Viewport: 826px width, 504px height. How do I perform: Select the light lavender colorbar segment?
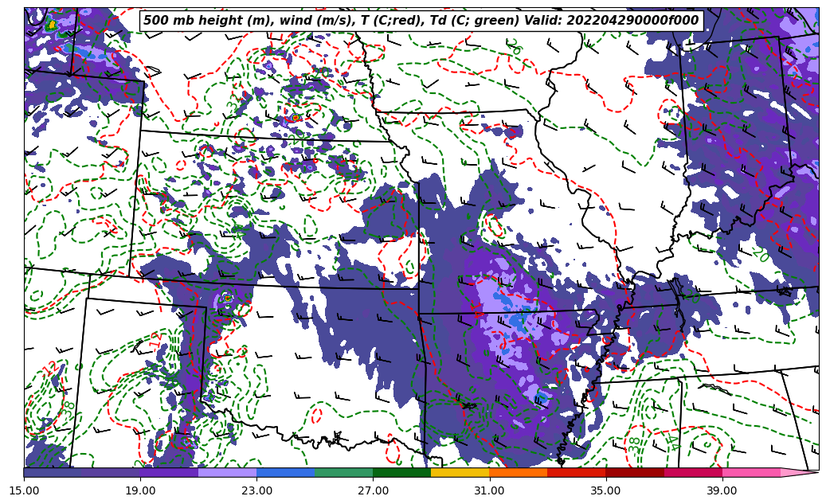coord(227,472)
